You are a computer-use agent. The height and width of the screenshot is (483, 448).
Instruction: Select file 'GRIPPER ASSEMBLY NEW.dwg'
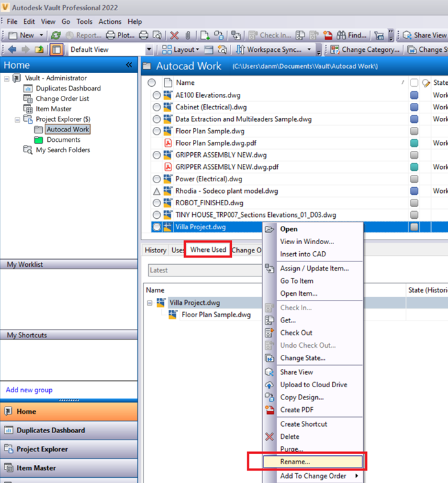pos(221,155)
